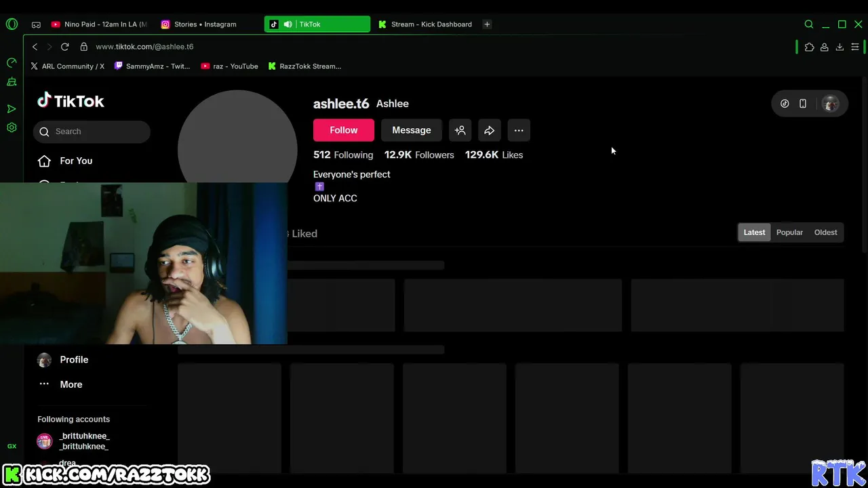Screen dimensions: 868x488
Task: Share the ashlee.t6 profile
Action: point(489,130)
